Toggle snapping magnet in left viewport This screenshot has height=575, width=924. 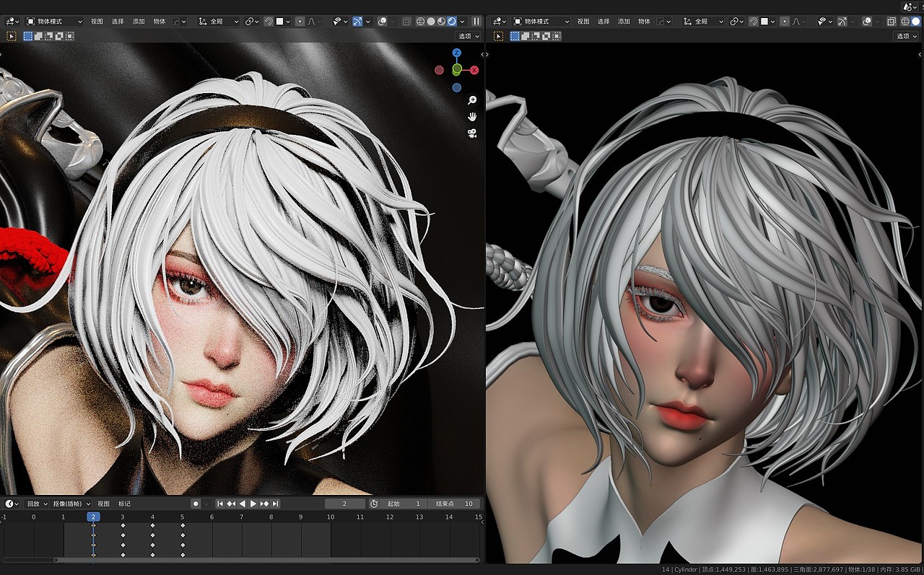(269, 22)
